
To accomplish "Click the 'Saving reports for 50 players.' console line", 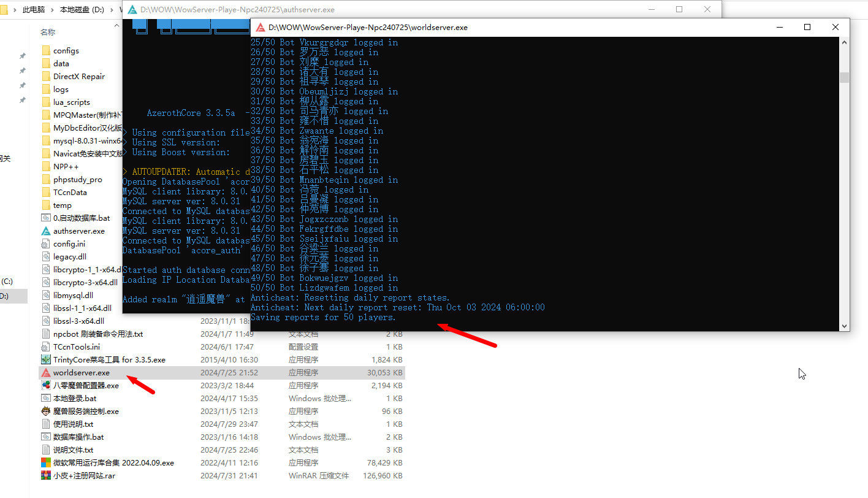I will pyautogui.click(x=323, y=317).
